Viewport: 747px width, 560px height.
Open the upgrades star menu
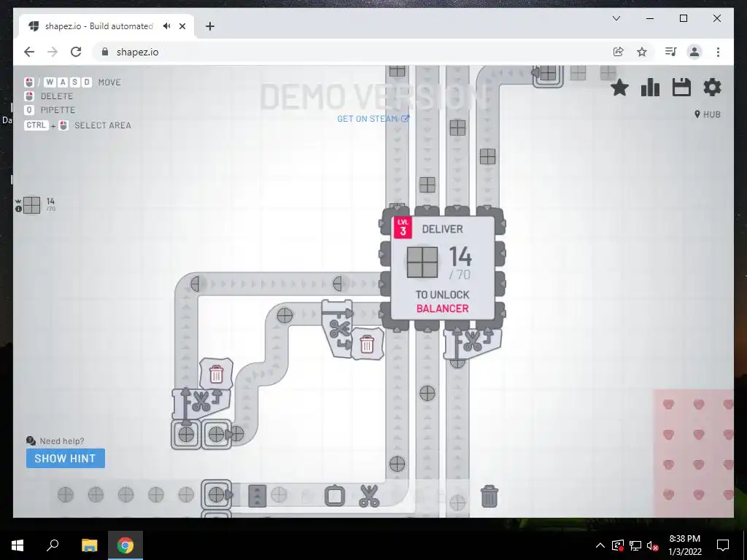(619, 87)
